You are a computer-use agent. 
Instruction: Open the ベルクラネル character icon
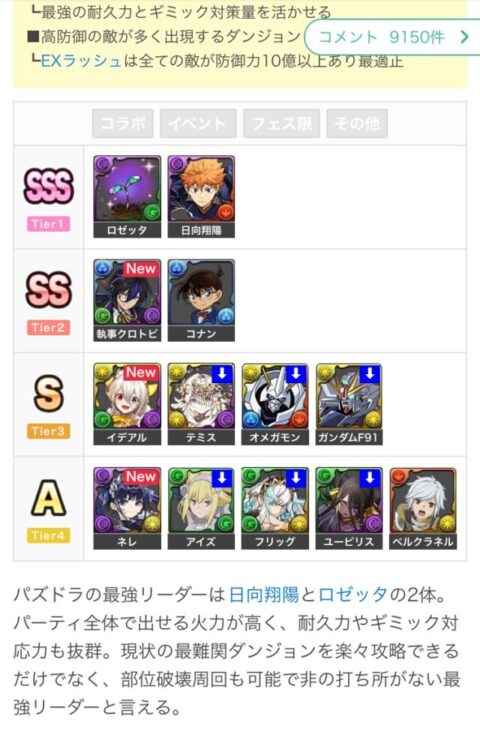point(423,508)
